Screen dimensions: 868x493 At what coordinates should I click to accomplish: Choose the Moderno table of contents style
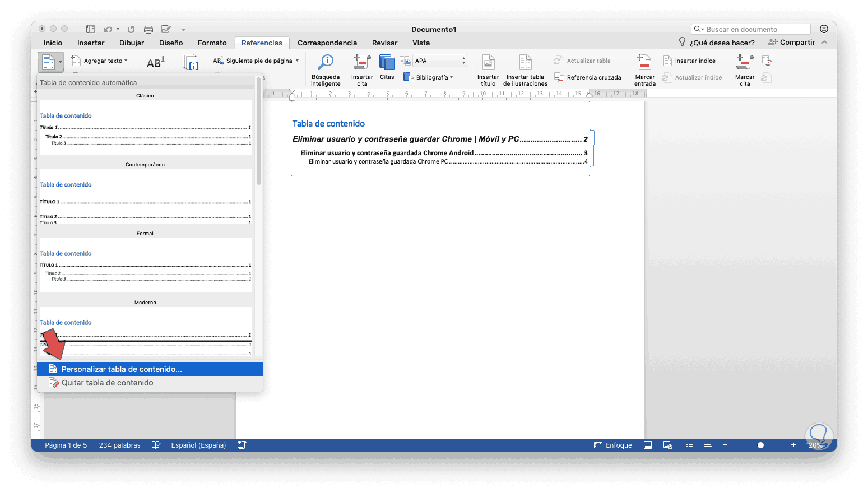(145, 331)
